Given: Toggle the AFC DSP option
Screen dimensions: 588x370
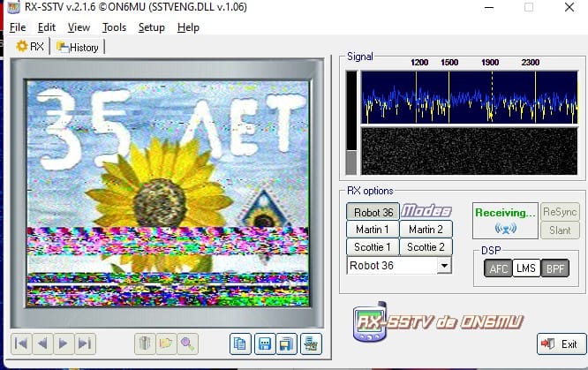Looking at the screenshot, I should pos(498,268).
